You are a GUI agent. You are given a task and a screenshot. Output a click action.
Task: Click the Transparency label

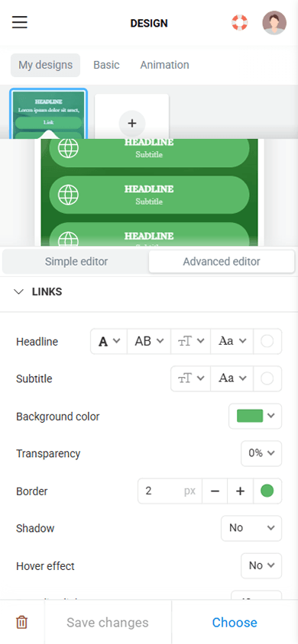(x=48, y=453)
